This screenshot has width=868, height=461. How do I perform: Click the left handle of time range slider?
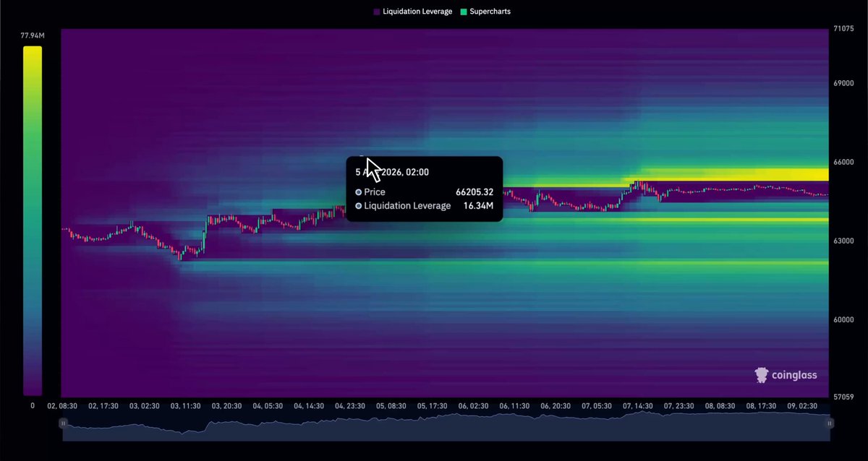tap(64, 423)
